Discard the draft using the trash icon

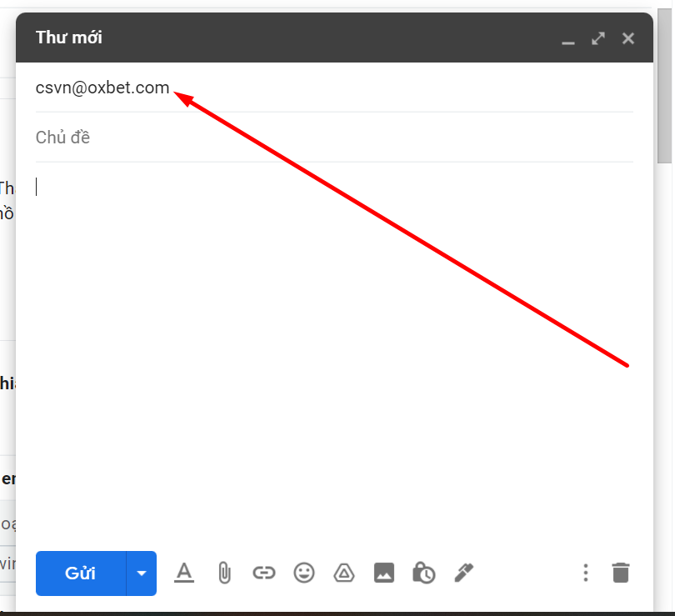(x=621, y=573)
